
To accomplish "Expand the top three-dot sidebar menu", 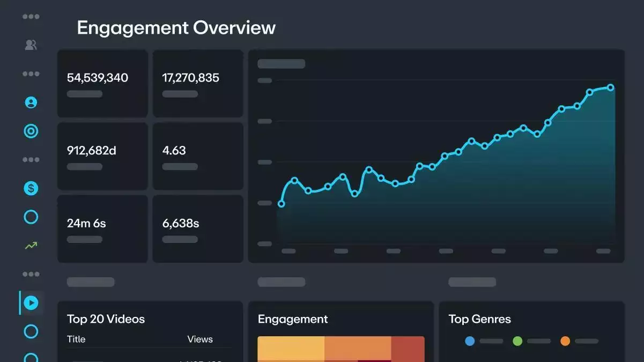I will click(x=31, y=17).
